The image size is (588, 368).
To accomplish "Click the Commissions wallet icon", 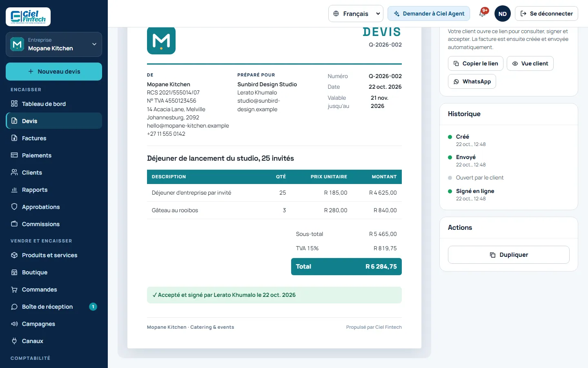I will click(x=14, y=224).
